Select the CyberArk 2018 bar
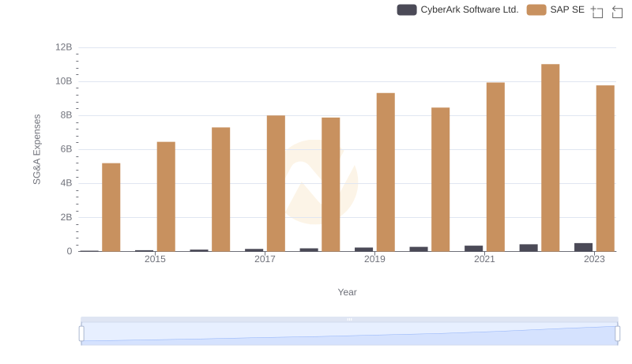The height and width of the screenshot is (364, 632). coord(309,250)
